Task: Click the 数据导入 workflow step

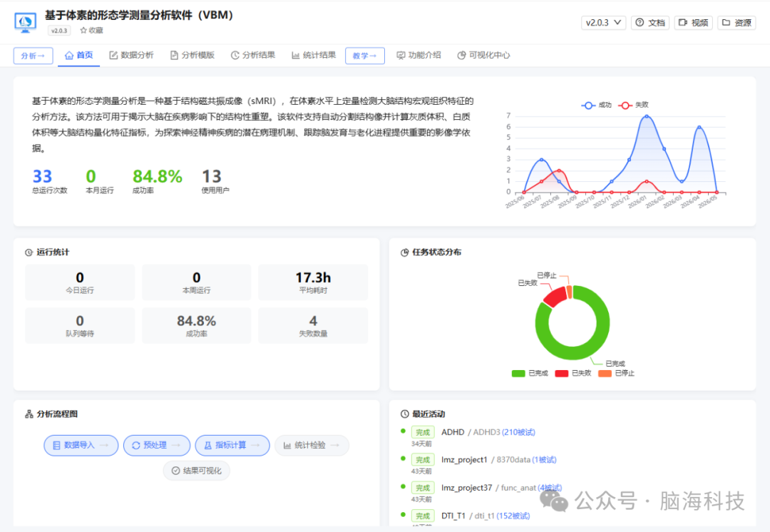Action: pyautogui.click(x=81, y=446)
